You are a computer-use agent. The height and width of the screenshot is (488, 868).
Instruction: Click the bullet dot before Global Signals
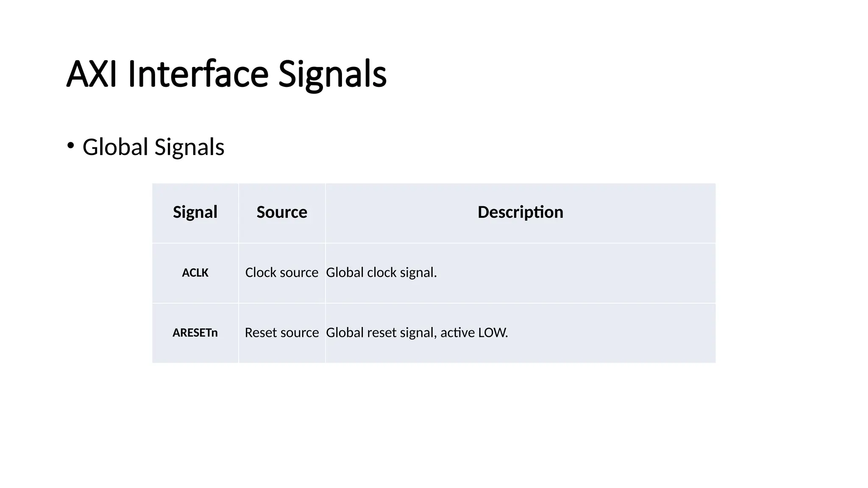coord(70,146)
